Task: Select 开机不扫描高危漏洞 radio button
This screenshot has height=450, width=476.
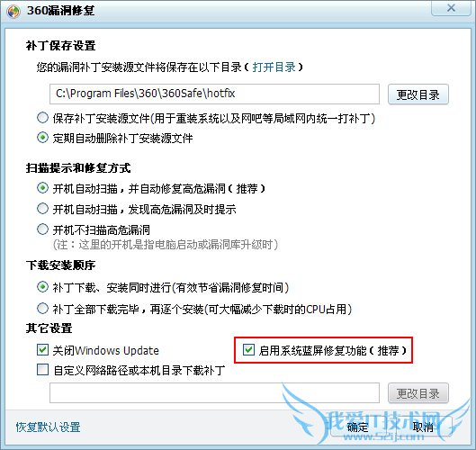Action: [42, 229]
